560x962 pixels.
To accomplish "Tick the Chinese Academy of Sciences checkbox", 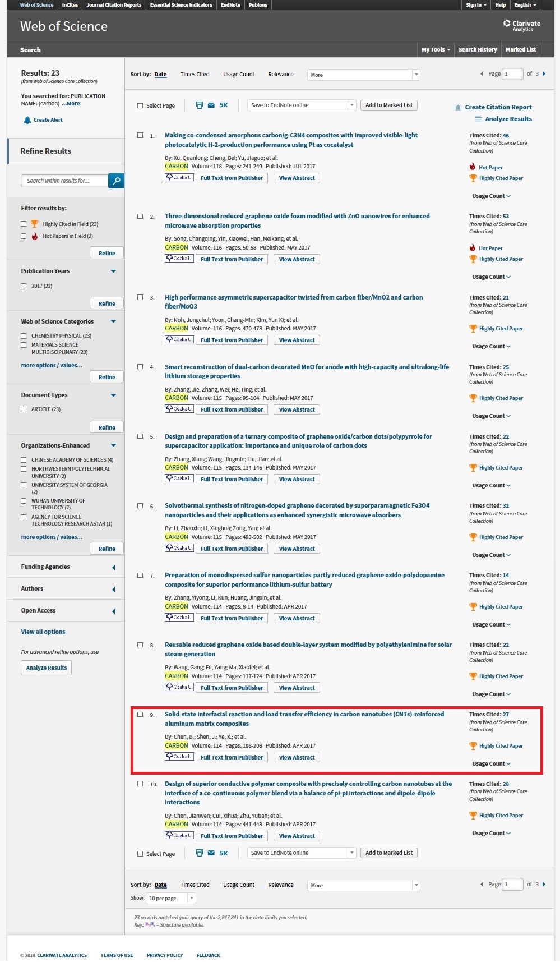I will [24, 460].
